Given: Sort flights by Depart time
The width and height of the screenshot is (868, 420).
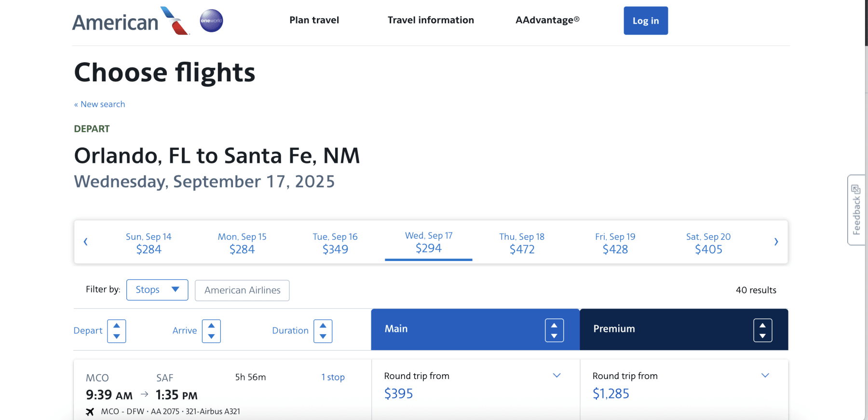Looking at the screenshot, I should pyautogui.click(x=116, y=331).
